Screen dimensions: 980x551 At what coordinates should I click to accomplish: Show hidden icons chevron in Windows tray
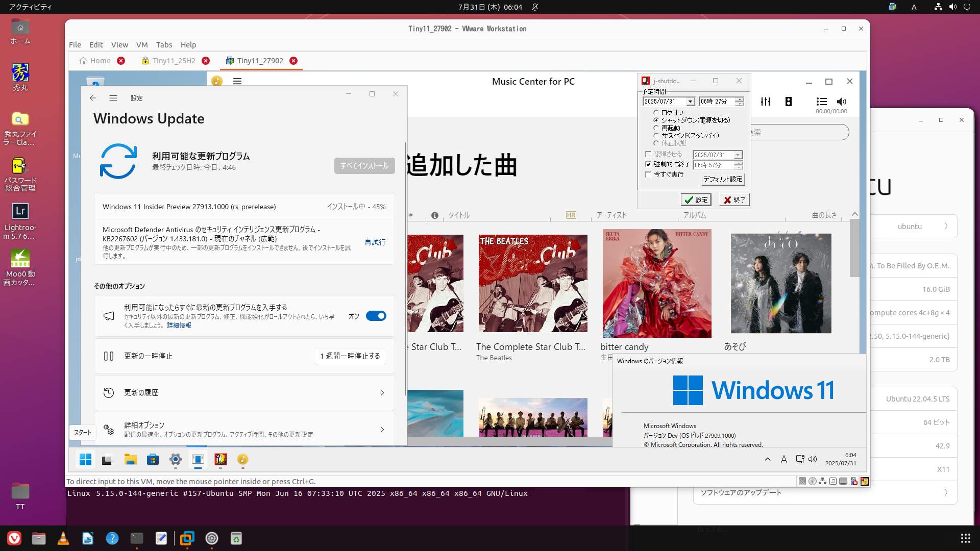[767, 459]
